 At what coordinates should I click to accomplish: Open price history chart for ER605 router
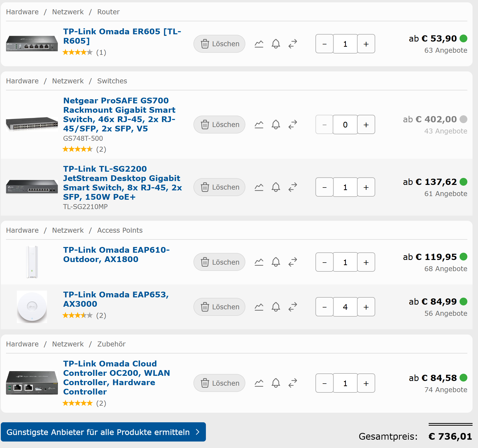pos(259,44)
